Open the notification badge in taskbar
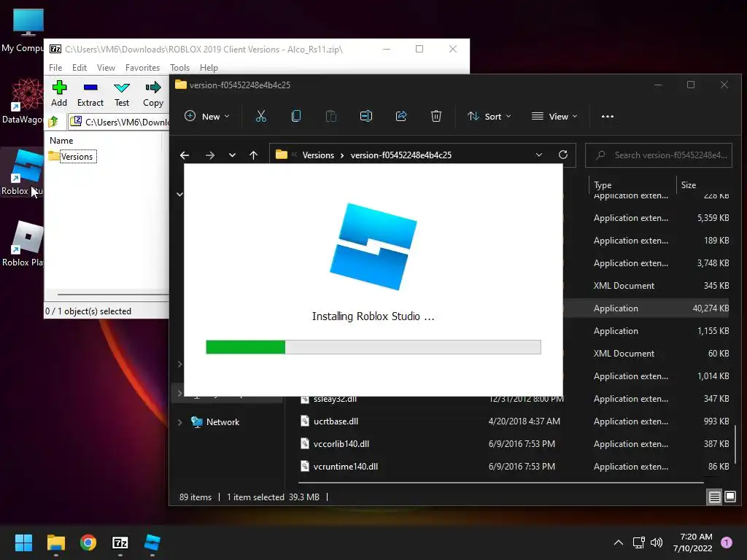The height and width of the screenshot is (560, 747). [726, 542]
